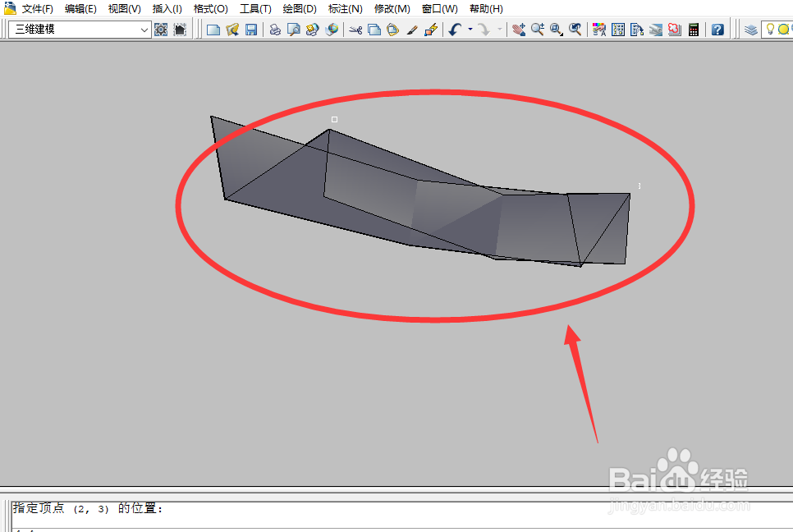Expand the 三维建模 workspace dropdown
793x532 pixels.
click(144, 30)
